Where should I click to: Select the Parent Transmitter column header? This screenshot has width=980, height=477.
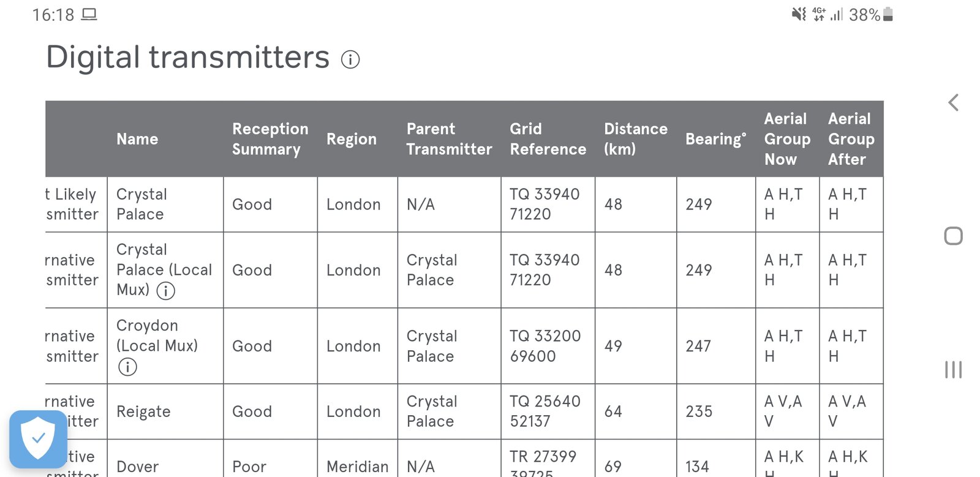click(x=449, y=139)
